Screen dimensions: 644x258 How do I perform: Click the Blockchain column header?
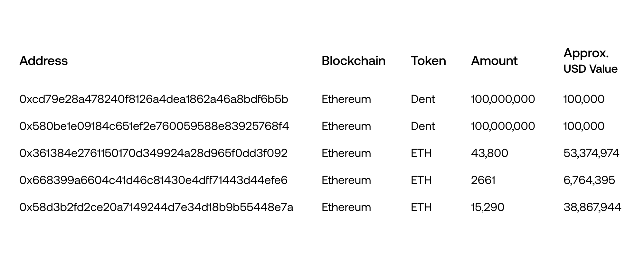(353, 61)
